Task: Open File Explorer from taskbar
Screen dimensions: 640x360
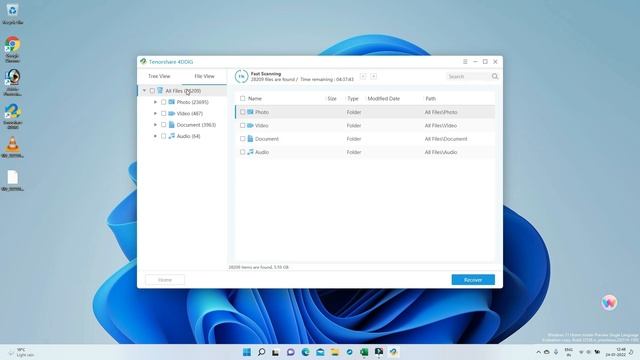Action: [335, 352]
